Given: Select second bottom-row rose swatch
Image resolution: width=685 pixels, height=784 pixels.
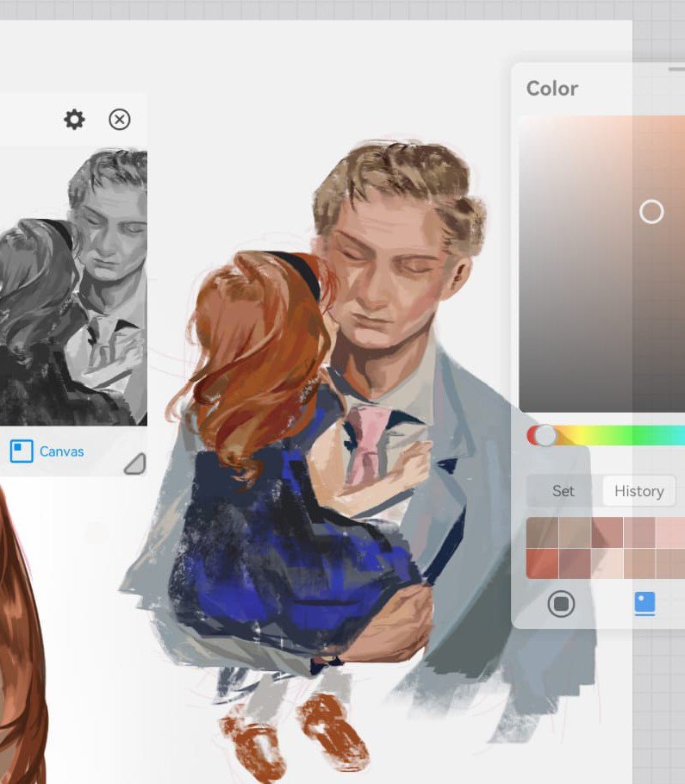Looking at the screenshot, I should pos(575,563).
